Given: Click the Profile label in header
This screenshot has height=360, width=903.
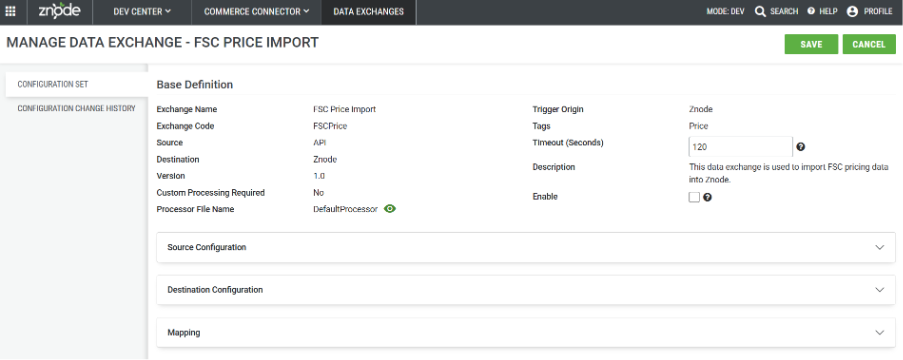Looking at the screenshot, I should (x=878, y=12).
